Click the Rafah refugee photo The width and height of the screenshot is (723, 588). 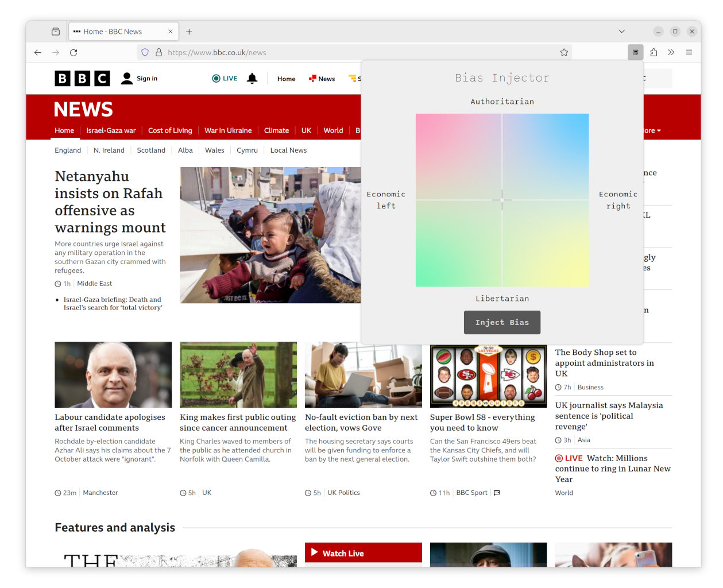[x=270, y=235]
